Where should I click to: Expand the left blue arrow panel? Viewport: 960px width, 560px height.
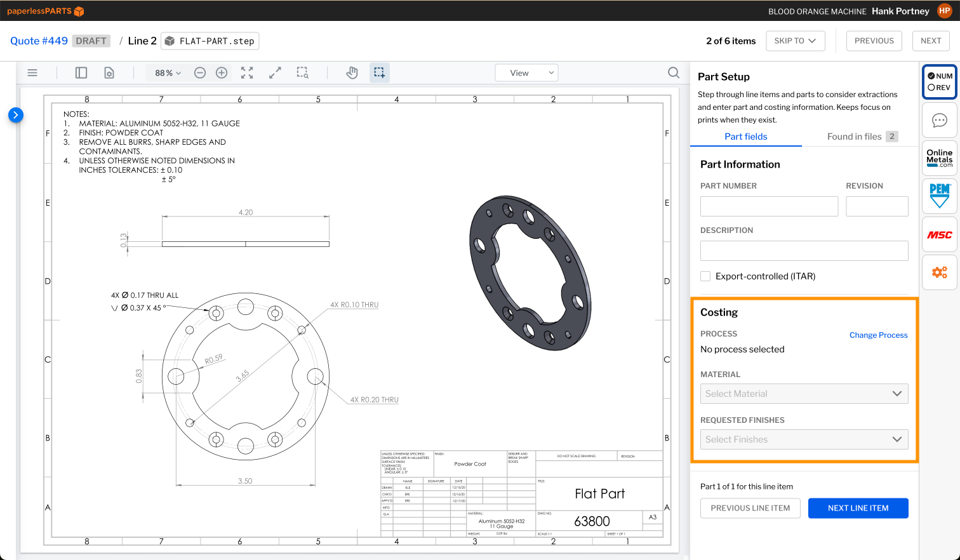[x=16, y=115]
